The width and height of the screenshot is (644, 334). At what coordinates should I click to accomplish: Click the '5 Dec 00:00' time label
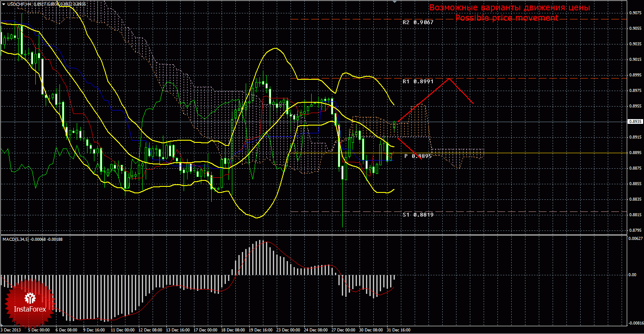[38, 330]
